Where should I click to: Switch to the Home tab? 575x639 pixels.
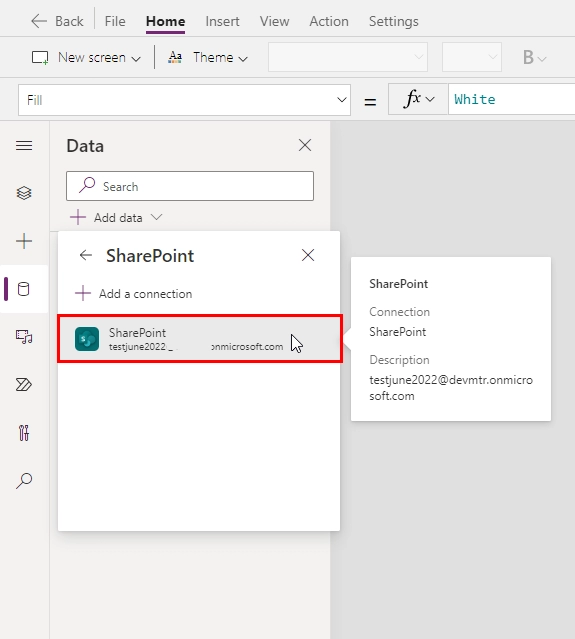tap(165, 21)
